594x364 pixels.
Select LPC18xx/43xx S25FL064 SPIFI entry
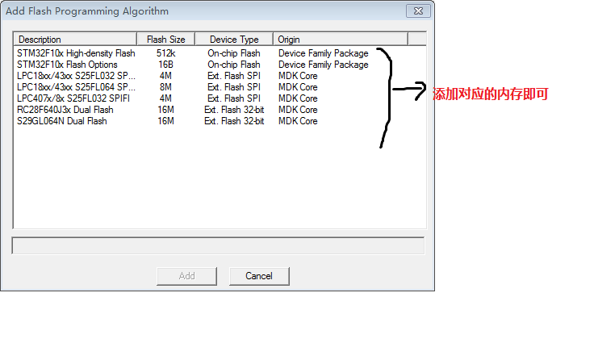coord(76,87)
